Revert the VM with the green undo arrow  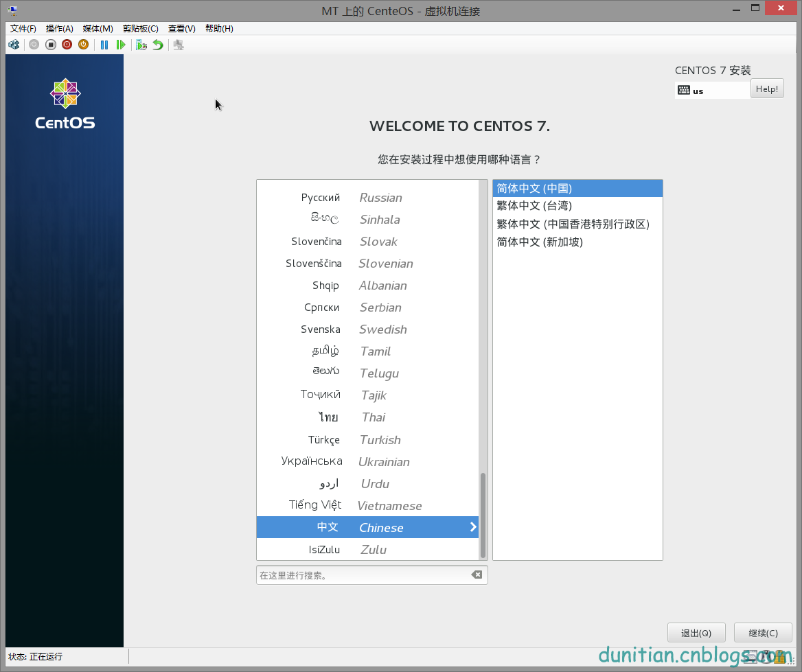tap(158, 45)
